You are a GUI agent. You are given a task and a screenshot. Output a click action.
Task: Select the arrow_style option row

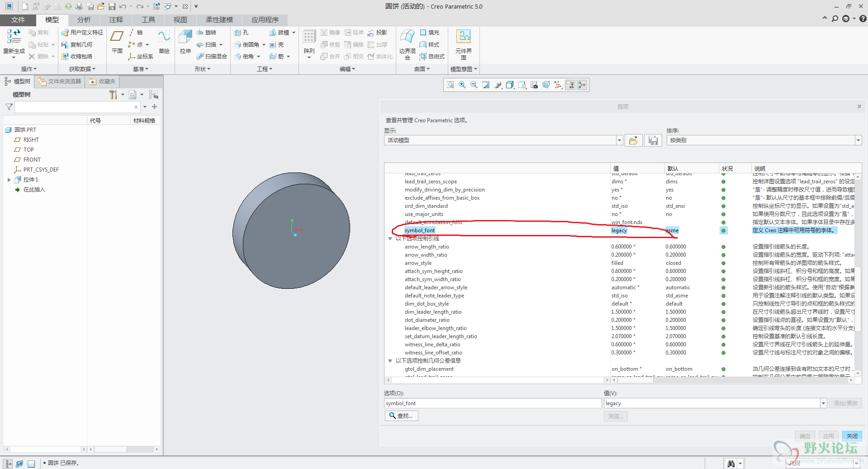coord(620,263)
